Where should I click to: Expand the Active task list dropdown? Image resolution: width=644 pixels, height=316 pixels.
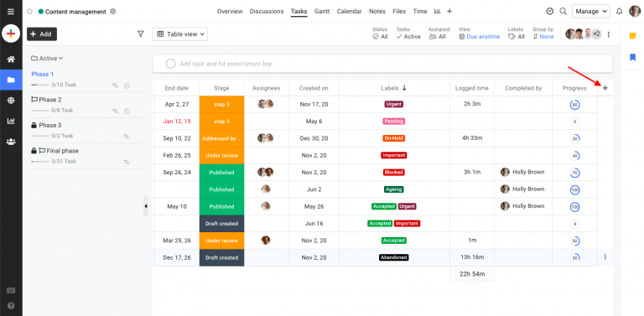47,59
